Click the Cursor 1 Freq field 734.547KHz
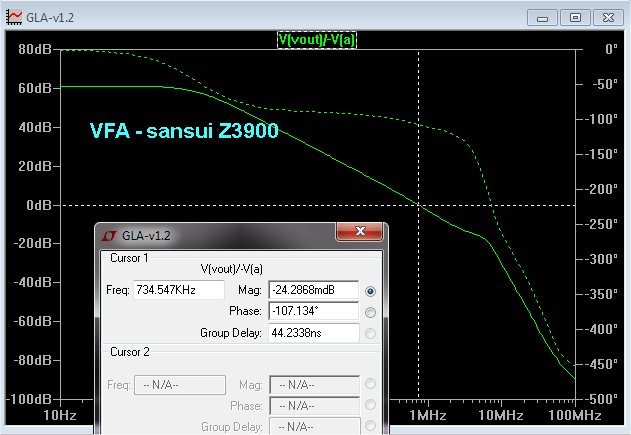This screenshot has width=631, height=435. click(179, 290)
